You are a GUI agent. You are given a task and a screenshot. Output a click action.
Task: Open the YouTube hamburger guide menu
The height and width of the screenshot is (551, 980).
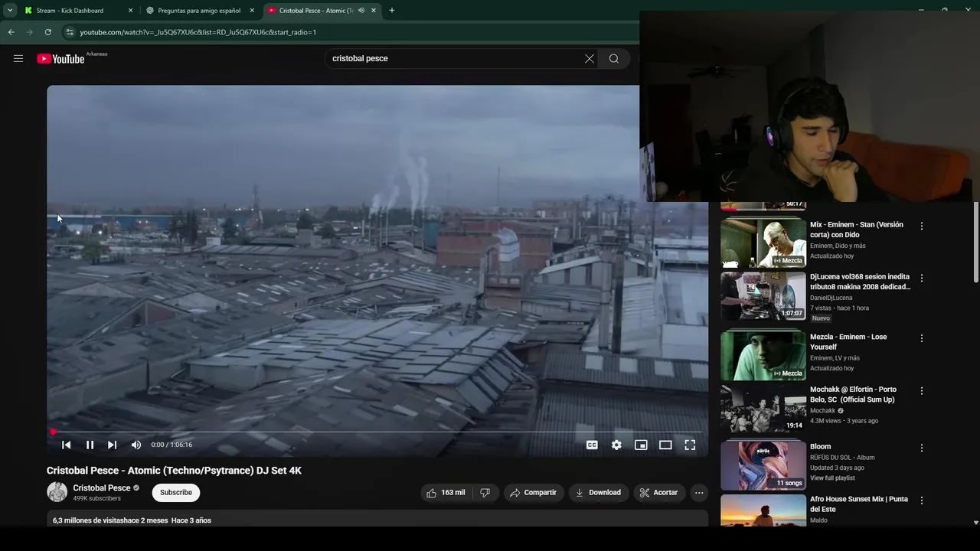(18, 59)
